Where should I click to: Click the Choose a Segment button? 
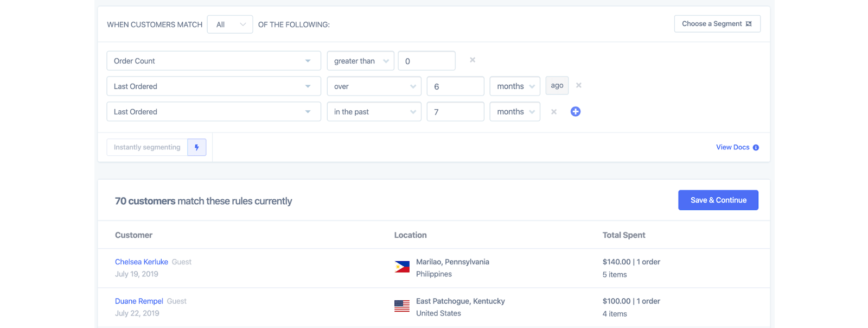[x=717, y=24]
